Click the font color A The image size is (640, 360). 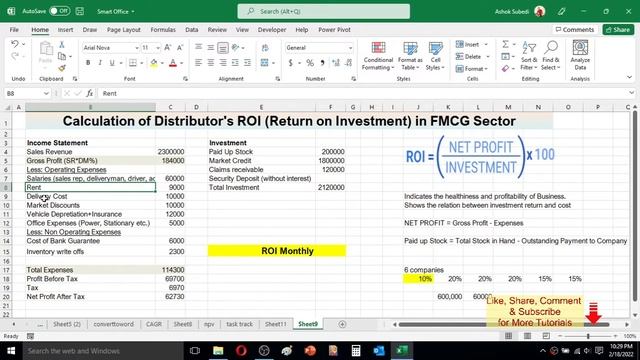[173, 63]
